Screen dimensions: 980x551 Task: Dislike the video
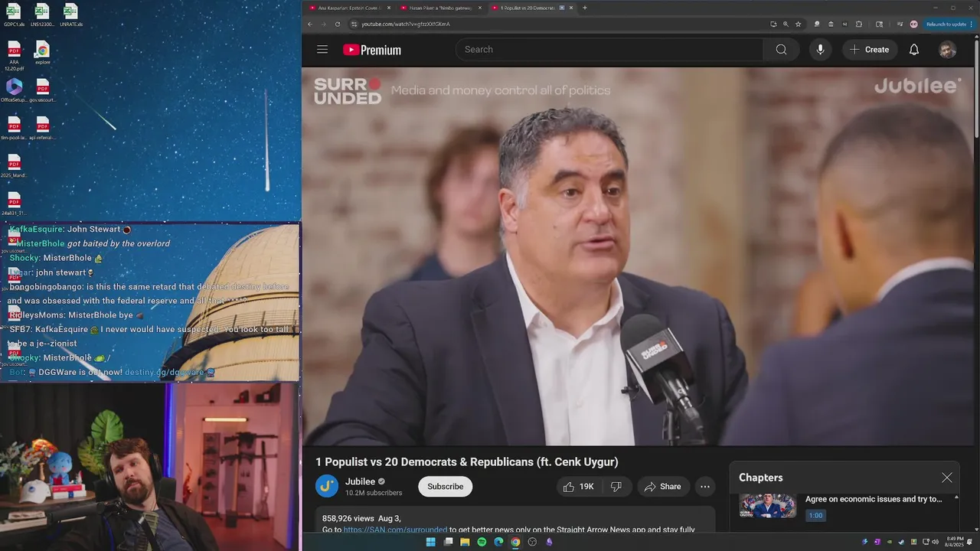coord(616,487)
